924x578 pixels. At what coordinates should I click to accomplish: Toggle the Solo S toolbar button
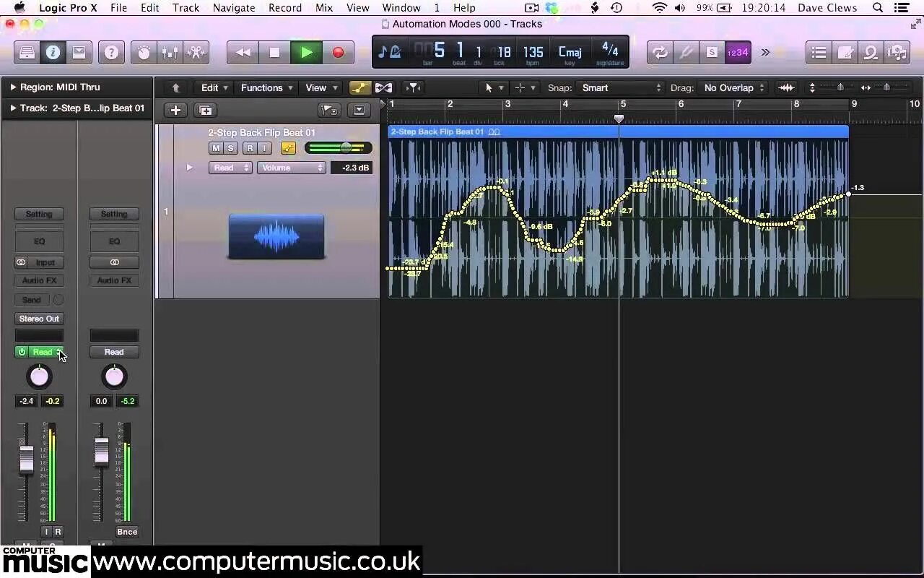point(712,53)
